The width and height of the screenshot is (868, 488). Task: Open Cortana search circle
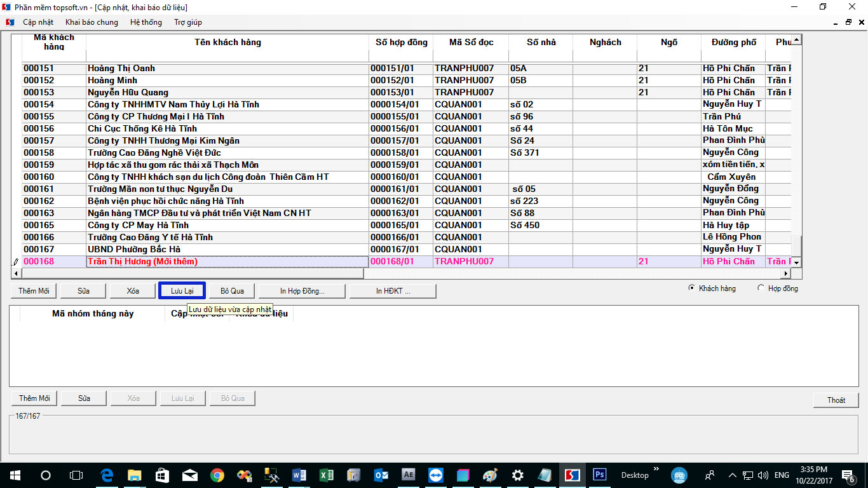45,475
